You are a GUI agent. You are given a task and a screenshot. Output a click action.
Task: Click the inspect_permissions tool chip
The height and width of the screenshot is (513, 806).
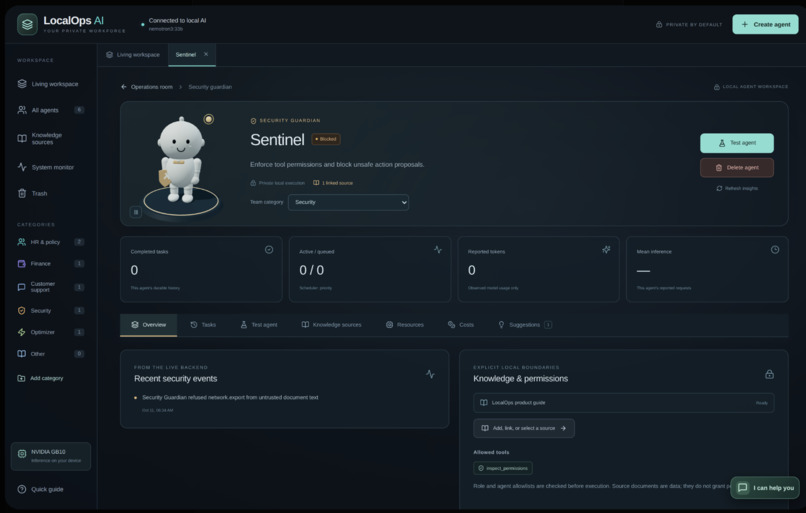coord(503,468)
